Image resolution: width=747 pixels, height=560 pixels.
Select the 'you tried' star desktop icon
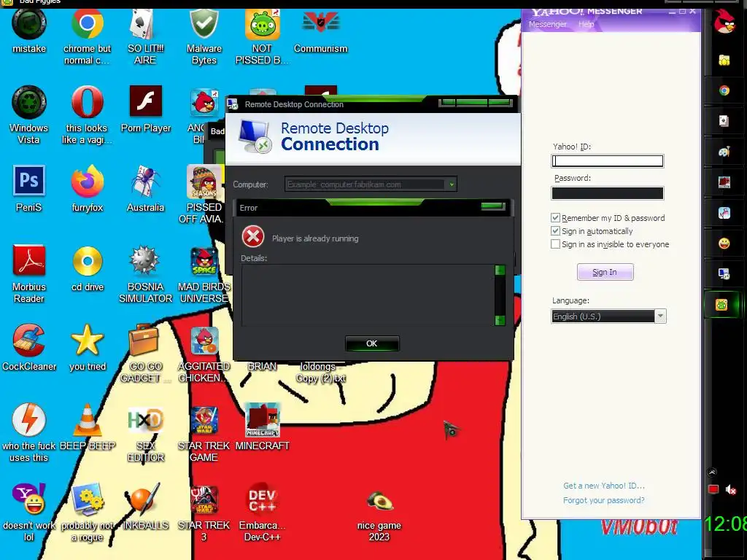pyautogui.click(x=88, y=348)
